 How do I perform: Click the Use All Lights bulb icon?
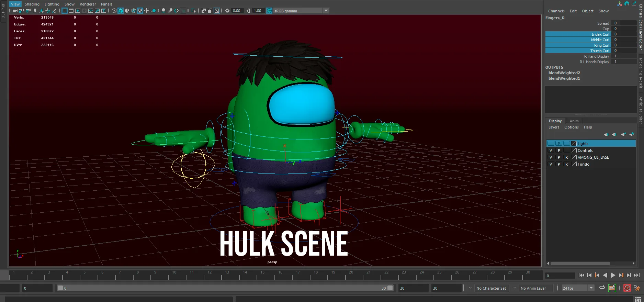click(x=147, y=11)
